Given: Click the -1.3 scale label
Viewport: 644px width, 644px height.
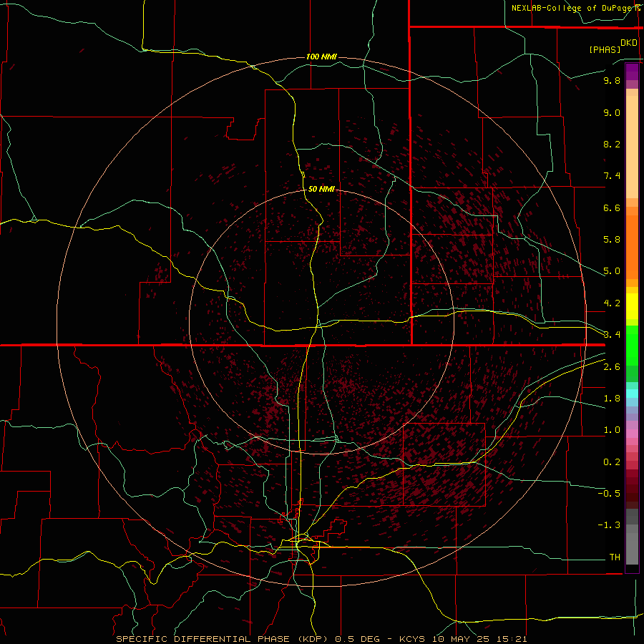Looking at the screenshot, I should [609, 525].
